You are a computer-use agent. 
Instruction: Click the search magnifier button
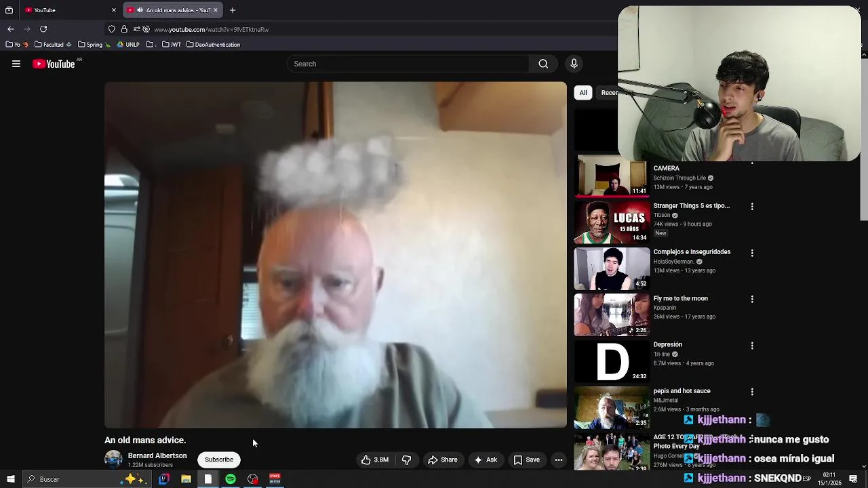[x=543, y=64]
